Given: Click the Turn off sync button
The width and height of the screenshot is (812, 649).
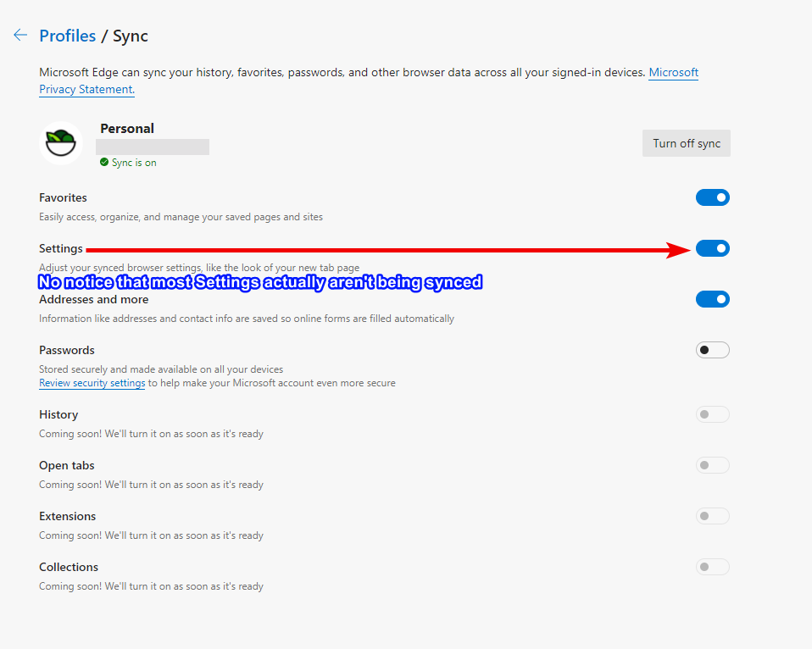Looking at the screenshot, I should click(686, 143).
